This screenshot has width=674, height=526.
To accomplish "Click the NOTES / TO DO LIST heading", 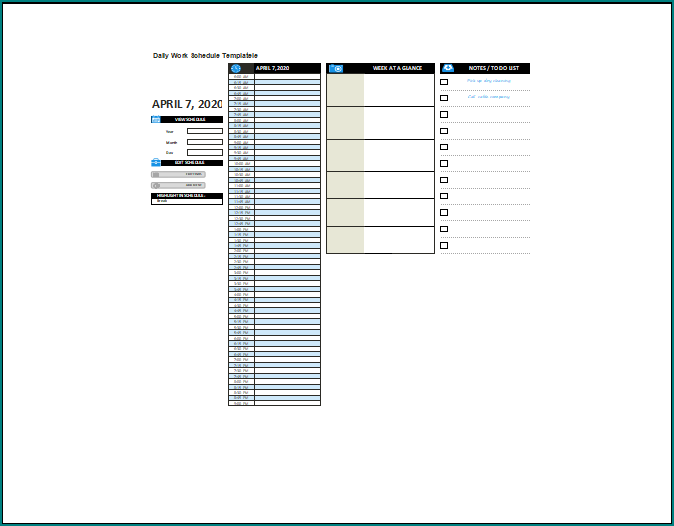I will pos(493,68).
